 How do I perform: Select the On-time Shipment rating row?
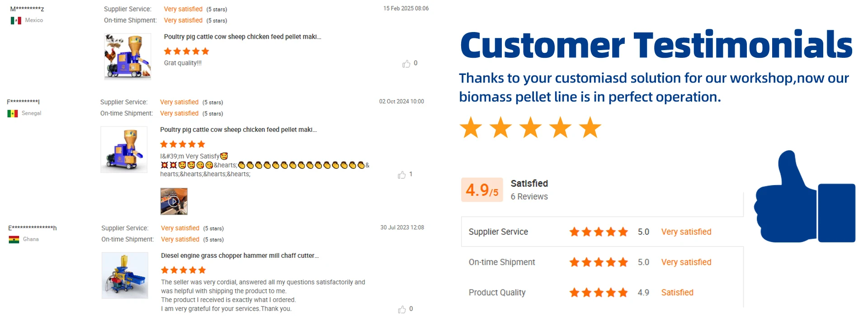pos(602,262)
